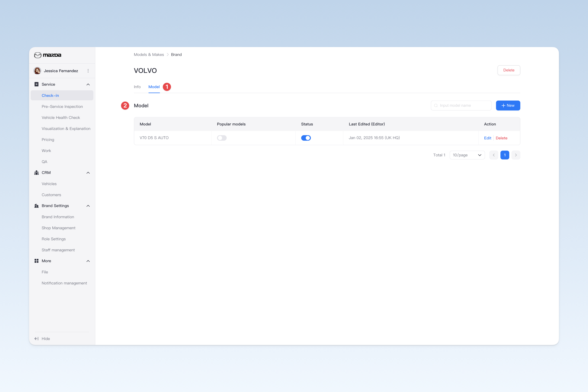
Task: Click the More grid icon
Action: tap(36, 261)
